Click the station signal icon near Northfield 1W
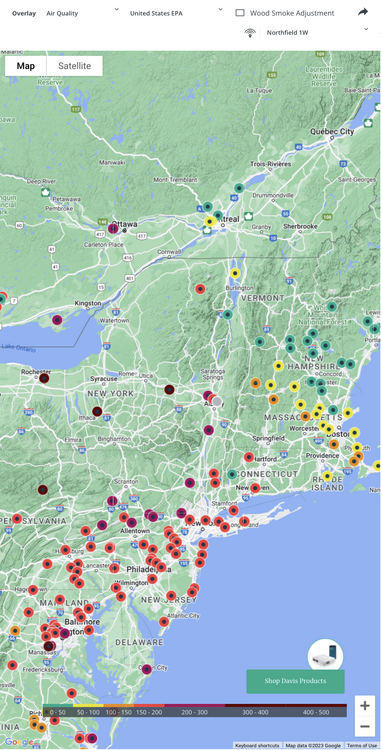This screenshot has width=382, height=750. coord(250,33)
